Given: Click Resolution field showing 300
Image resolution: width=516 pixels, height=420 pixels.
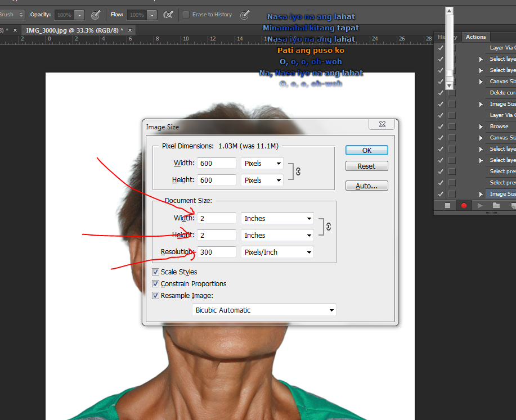Looking at the screenshot, I should tap(217, 252).
